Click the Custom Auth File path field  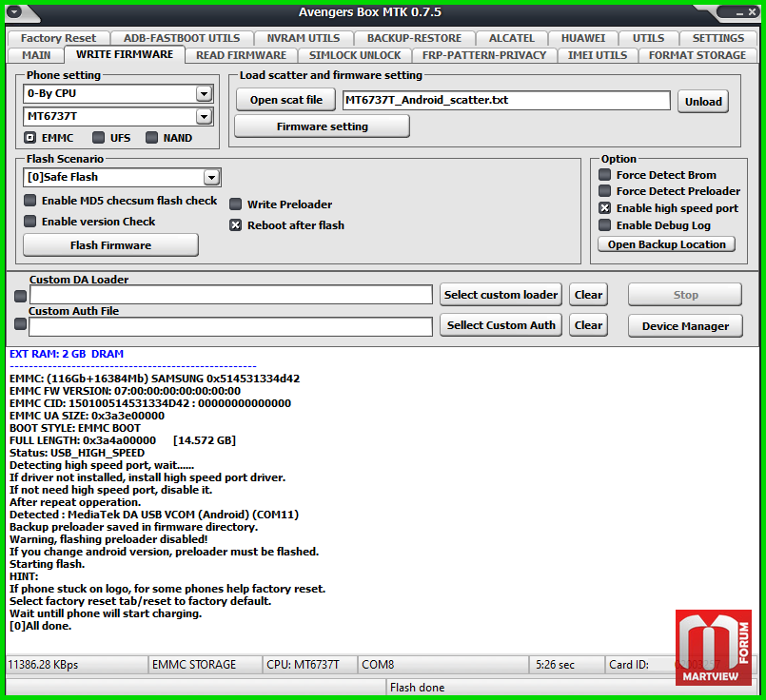pyautogui.click(x=230, y=326)
